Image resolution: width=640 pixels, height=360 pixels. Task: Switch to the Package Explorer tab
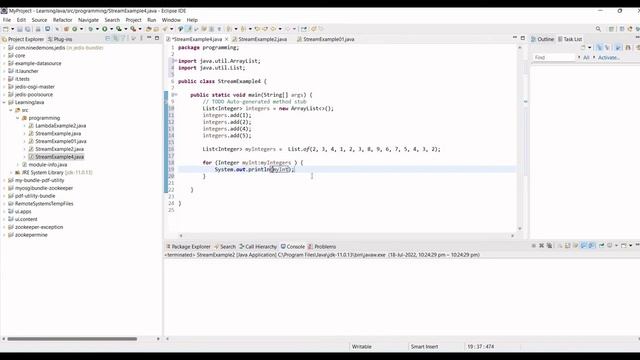pos(188,247)
